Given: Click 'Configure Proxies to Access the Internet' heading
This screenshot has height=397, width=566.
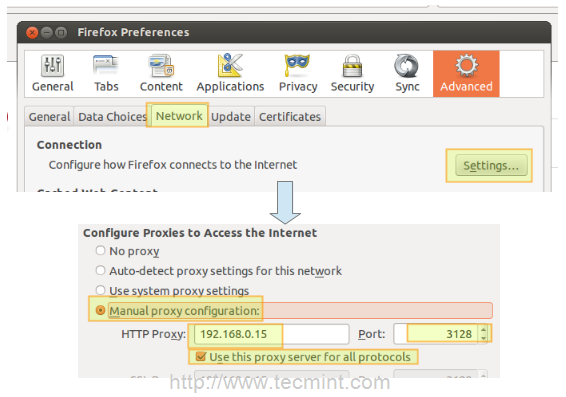Looking at the screenshot, I should 200,233.
